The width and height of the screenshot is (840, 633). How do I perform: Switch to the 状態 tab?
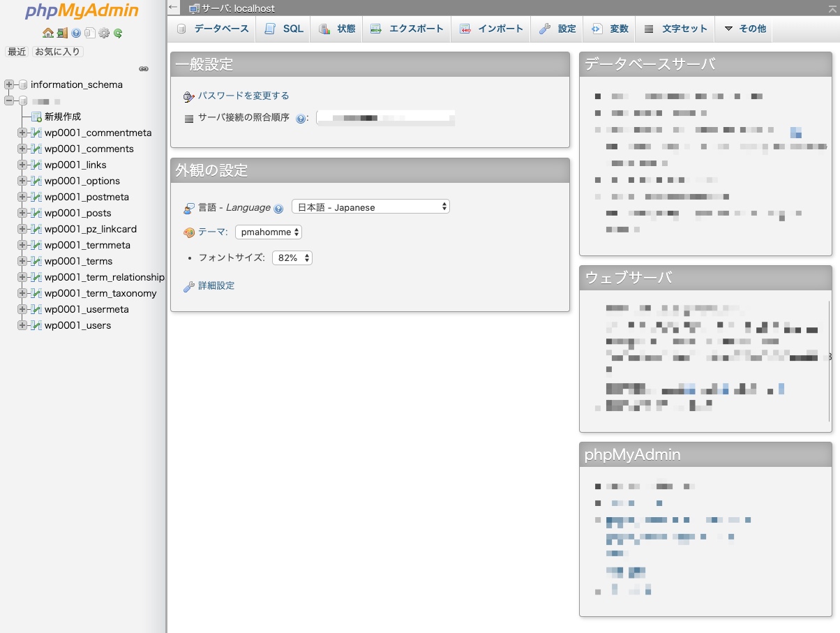[x=337, y=29]
